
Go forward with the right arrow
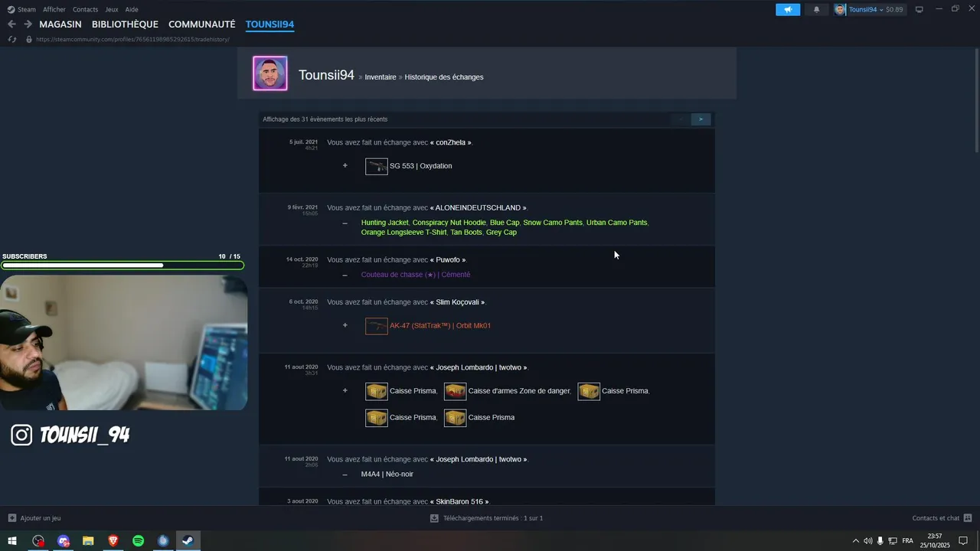(28, 24)
